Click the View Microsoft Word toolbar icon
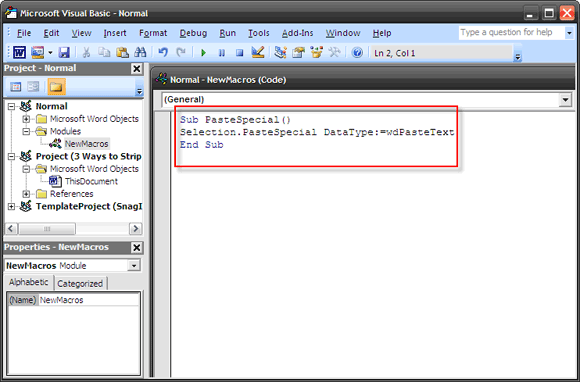The image size is (580, 382). pos(19,53)
